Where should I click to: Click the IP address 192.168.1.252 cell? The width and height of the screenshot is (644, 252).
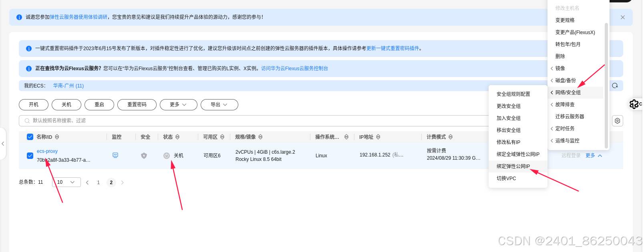375,155
